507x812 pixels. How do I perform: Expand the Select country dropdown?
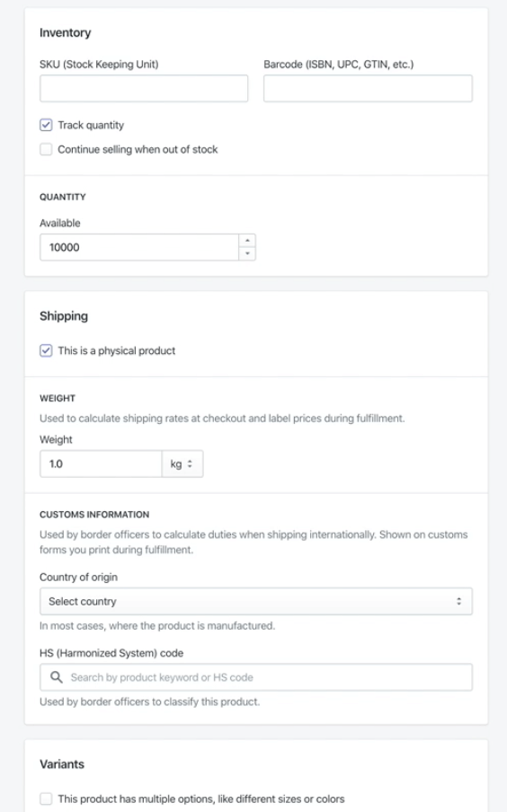(256, 601)
